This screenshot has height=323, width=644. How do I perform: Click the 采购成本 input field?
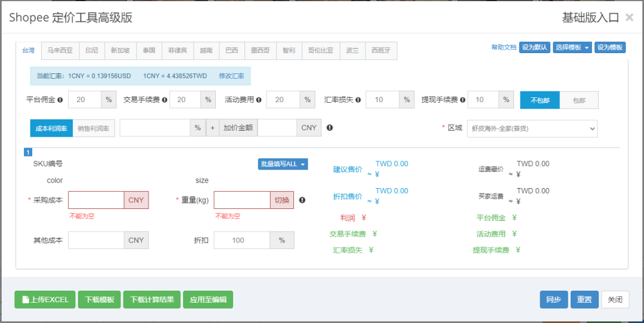[96, 200]
